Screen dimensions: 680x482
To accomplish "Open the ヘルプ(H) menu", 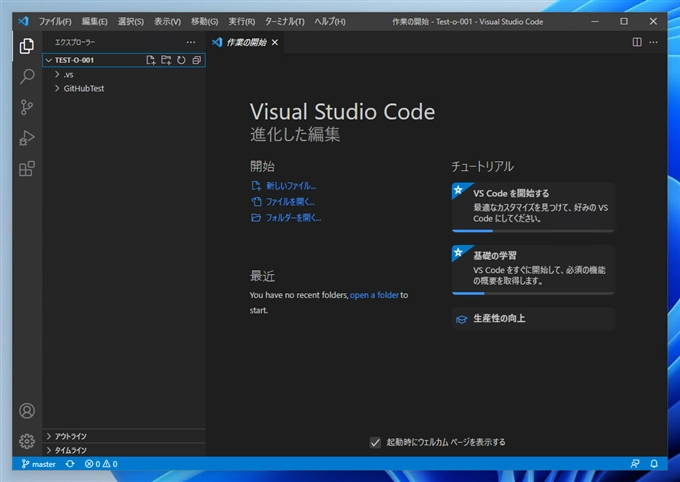I will point(330,21).
